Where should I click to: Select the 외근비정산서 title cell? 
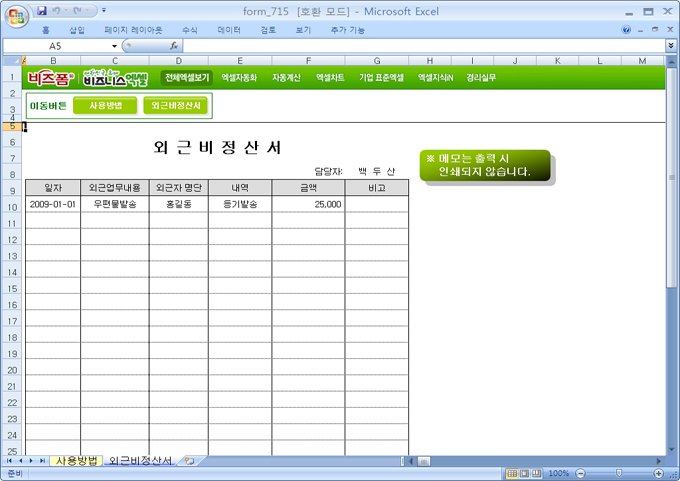click(217, 148)
